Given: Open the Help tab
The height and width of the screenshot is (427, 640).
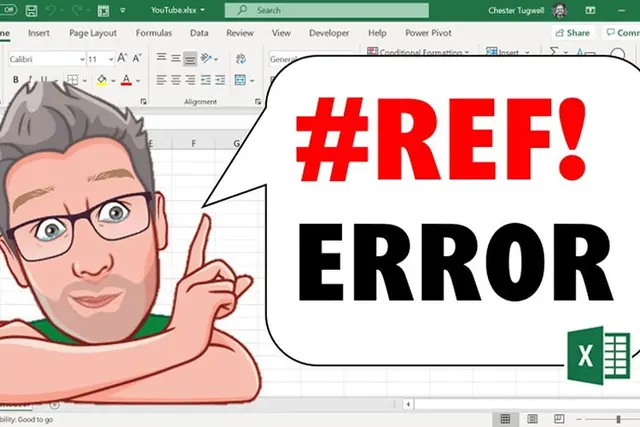Looking at the screenshot, I should point(377,33).
